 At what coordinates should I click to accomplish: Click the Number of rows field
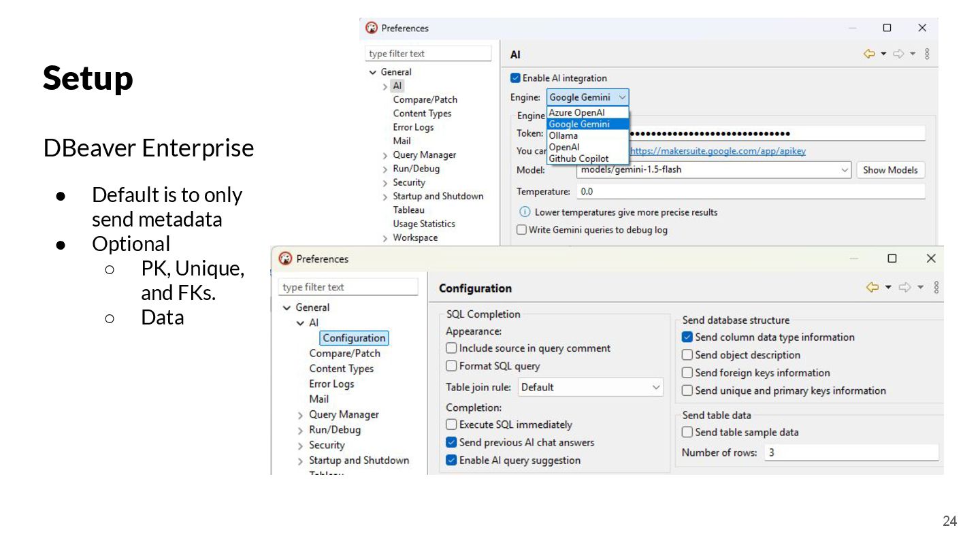tap(851, 452)
